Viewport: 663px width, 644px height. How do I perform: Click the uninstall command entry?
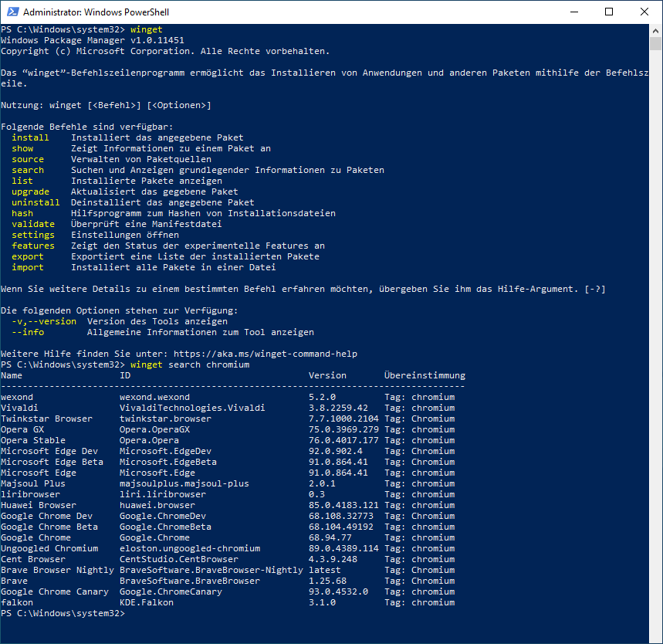[35, 202]
